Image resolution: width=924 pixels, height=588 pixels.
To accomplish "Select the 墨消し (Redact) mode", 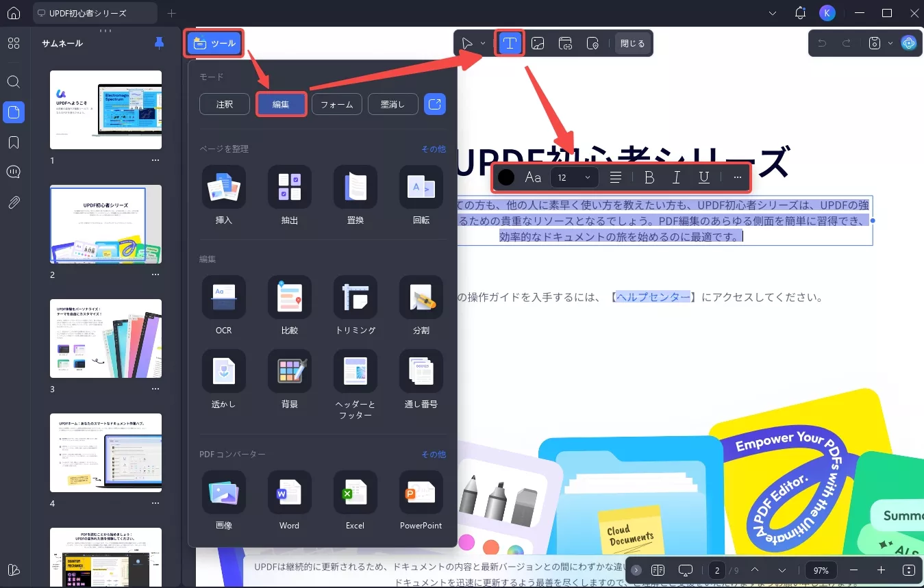I will pyautogui.click(x=393, y=104).
